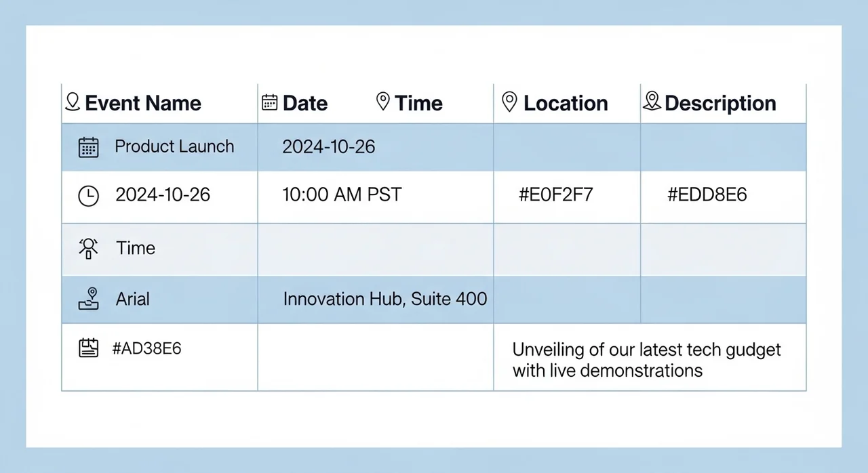Select the Event Name column header

pyautogui.click(x=143, y=103)
